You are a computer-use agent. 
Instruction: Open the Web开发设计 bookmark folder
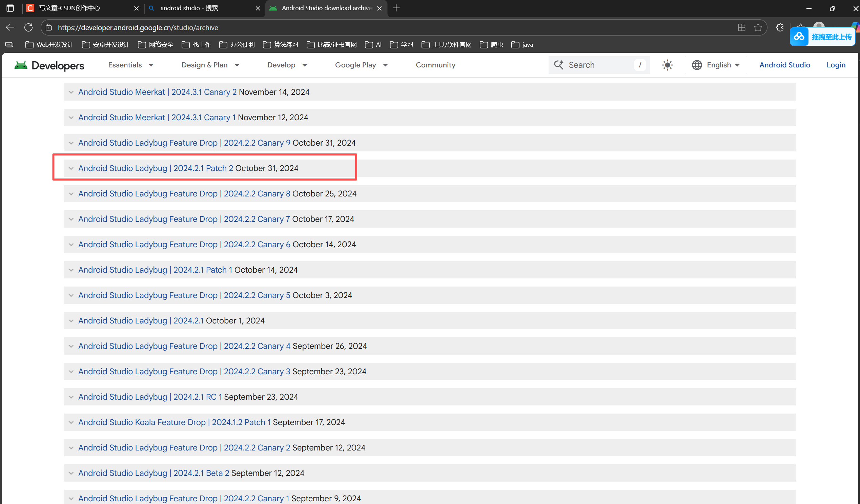(49, 45)
